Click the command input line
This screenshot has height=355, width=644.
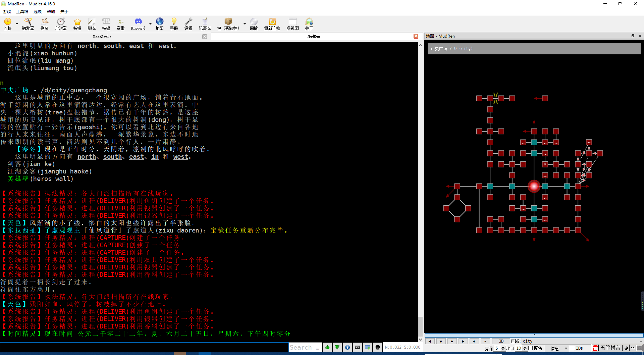point(144,347)
